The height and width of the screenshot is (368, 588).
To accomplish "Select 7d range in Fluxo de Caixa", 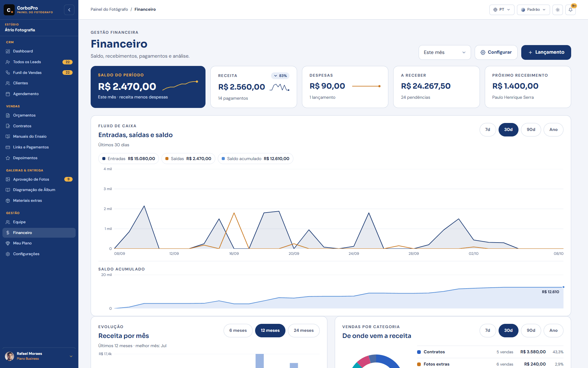I will coord(488,130).
